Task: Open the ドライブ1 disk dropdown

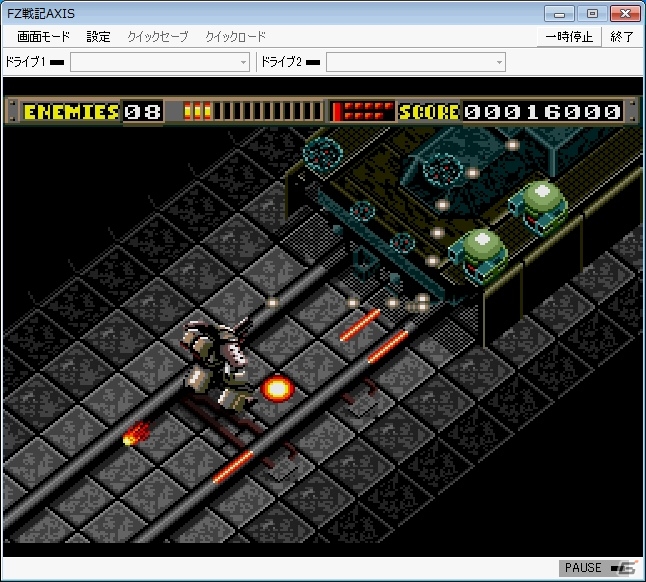Action: pos(160,62)
